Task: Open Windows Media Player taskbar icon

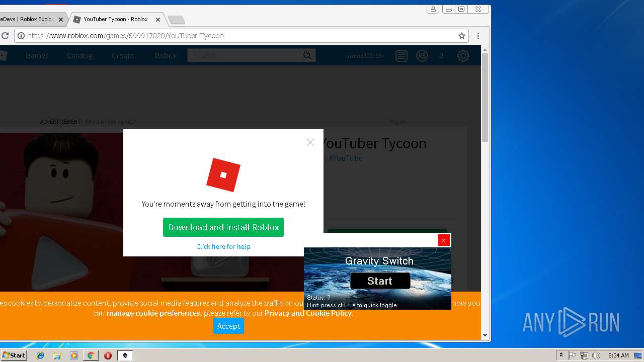Action: [74, 355]
